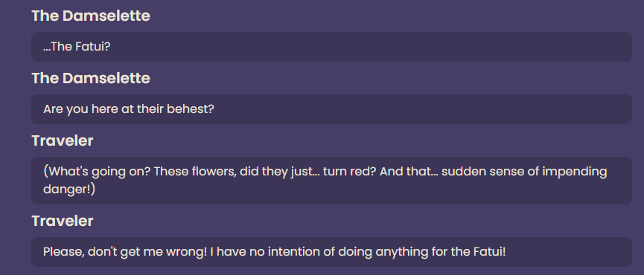Click the word "danger!)" ending the Traveler's thought

(x=69, y=190)
